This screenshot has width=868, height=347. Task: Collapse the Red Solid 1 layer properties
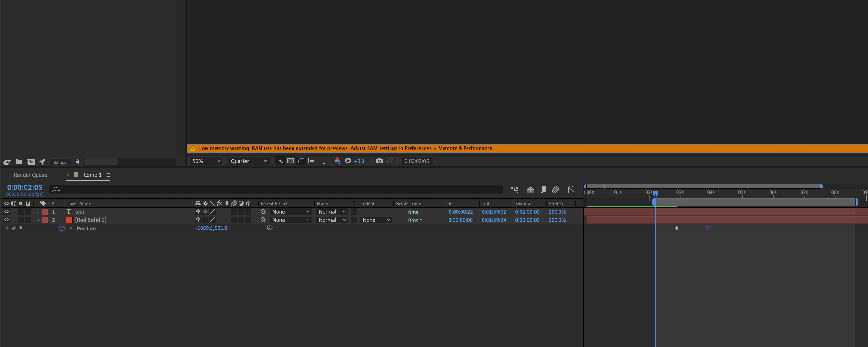click(38, 220)
